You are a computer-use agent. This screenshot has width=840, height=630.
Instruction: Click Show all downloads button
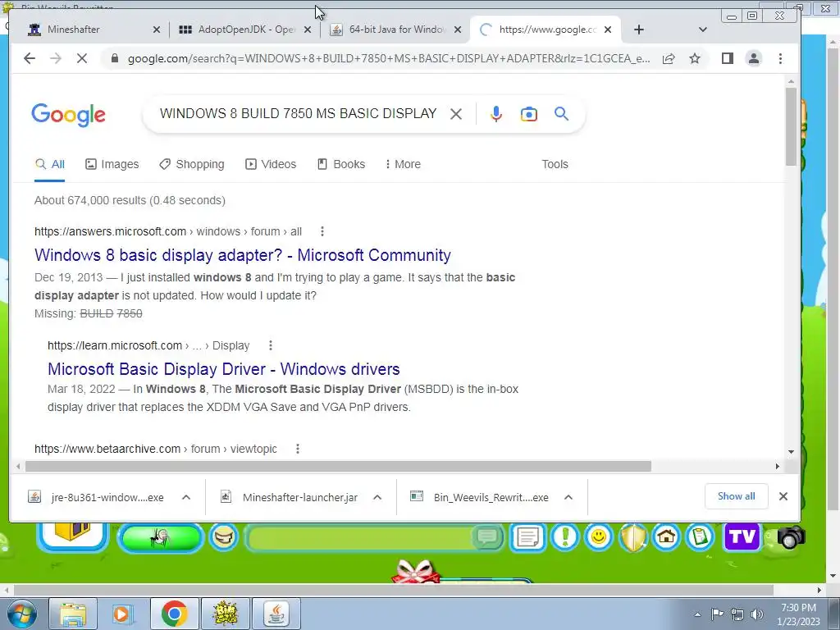pyautogui.click(x=736, y=496)
